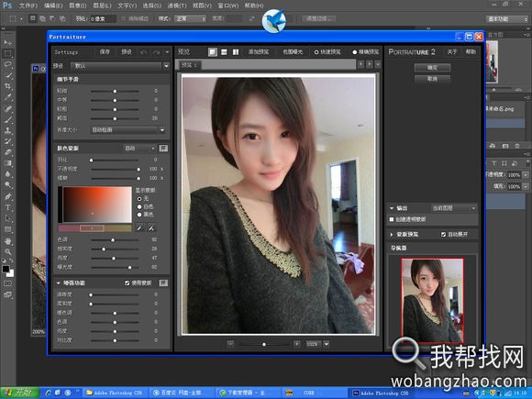Collapse the 输出 section triangle

pos(392,208)
